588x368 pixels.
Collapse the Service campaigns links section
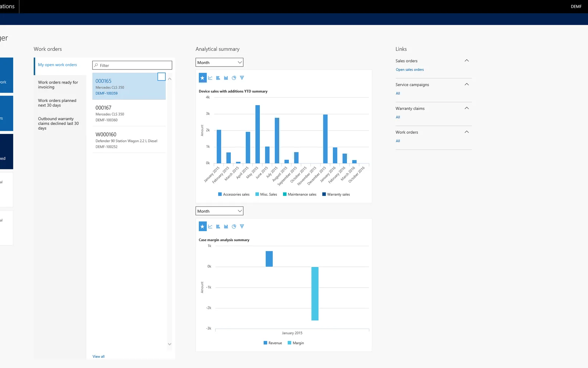tap(467, 84)
